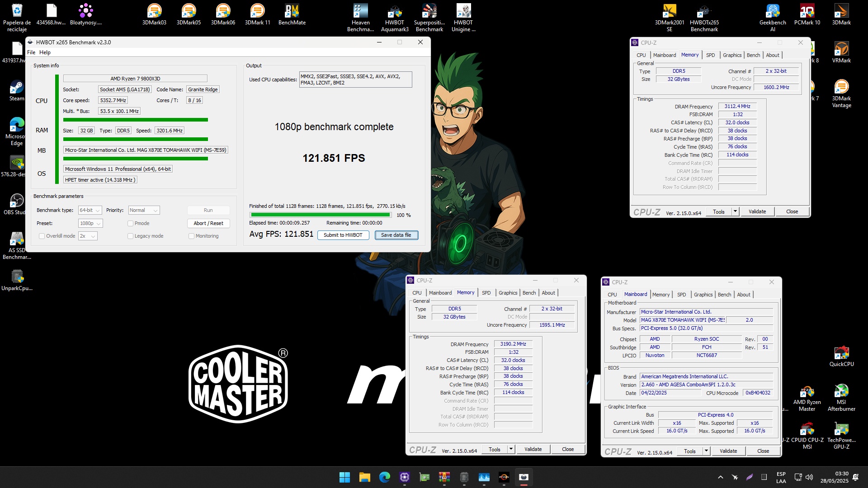
Task: Launch Geekbench AI from the desktop
Action: coord(773,18)
